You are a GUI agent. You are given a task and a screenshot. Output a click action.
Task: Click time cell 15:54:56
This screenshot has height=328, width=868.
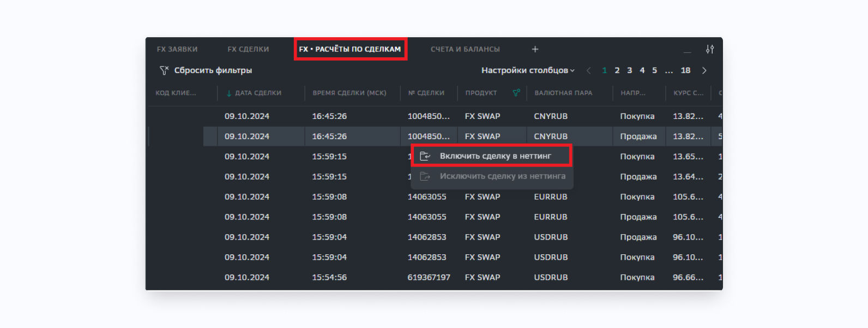pyautogui.click(x=329, y=277)
